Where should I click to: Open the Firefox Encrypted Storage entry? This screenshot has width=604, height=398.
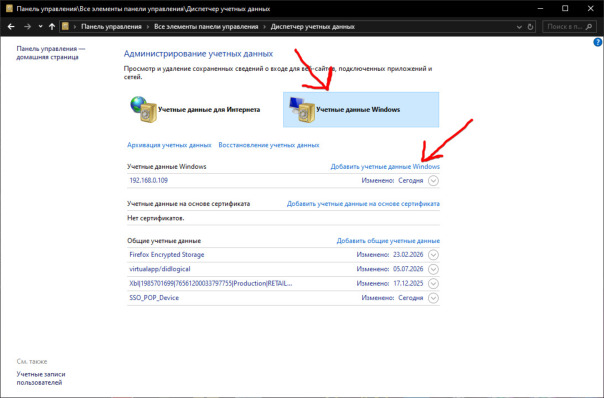pos(283,255)
